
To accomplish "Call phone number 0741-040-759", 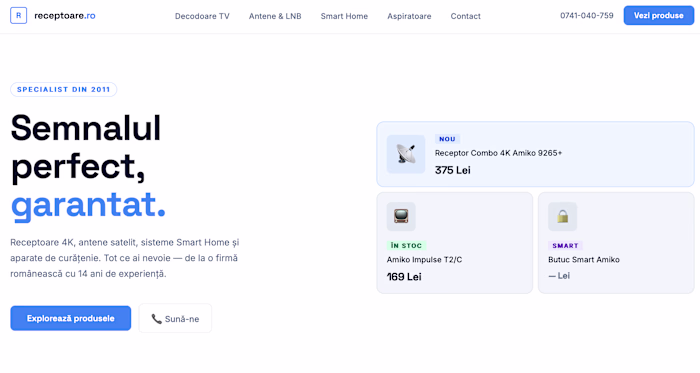I will pyautogui.click(x=587, y=16).
